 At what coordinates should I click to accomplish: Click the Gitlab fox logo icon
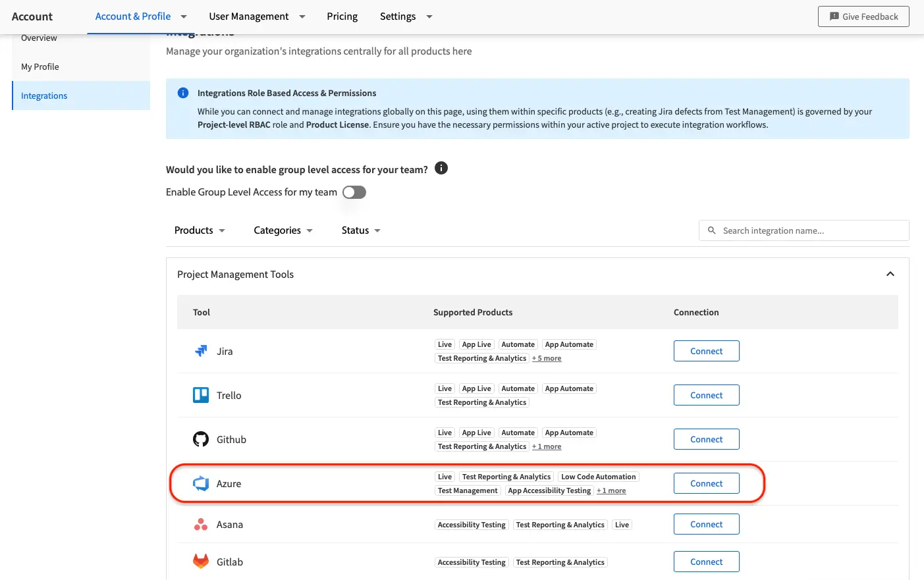tap(201, 562)
